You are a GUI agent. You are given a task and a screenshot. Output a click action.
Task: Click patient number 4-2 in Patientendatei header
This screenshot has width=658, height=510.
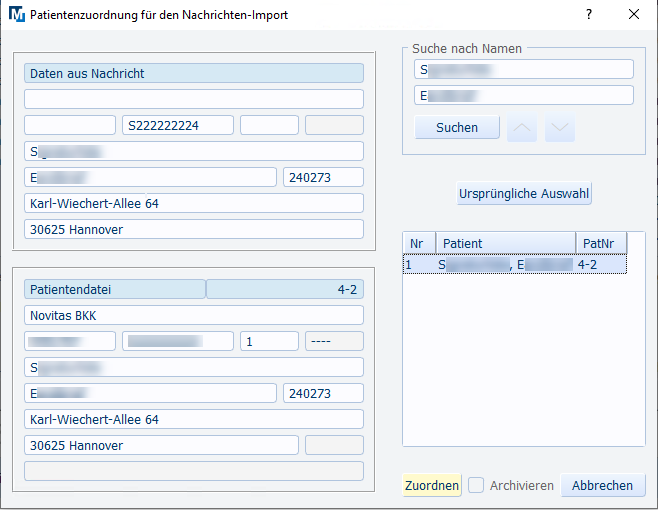285,289
